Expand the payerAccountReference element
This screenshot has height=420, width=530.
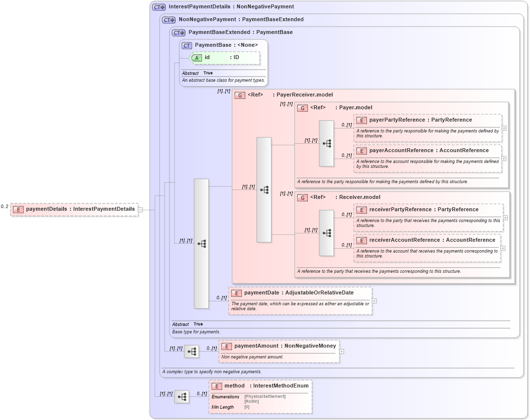point(503,159)
